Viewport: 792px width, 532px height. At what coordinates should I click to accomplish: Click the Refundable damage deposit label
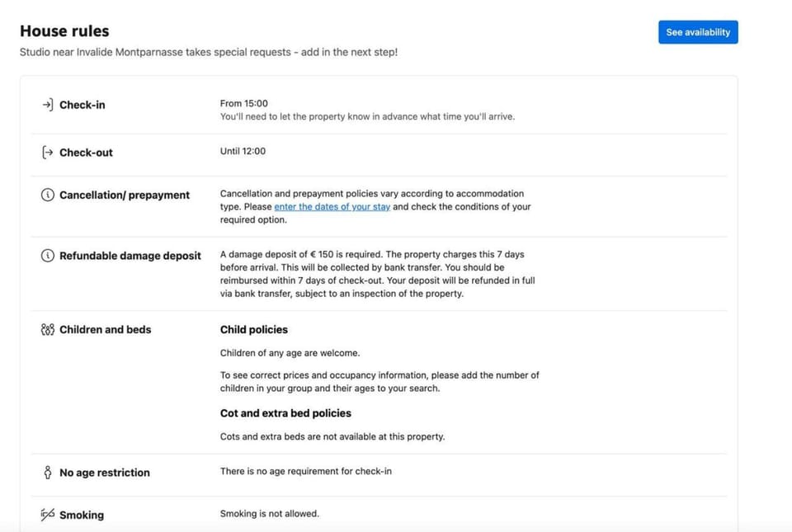coord(130,256)
